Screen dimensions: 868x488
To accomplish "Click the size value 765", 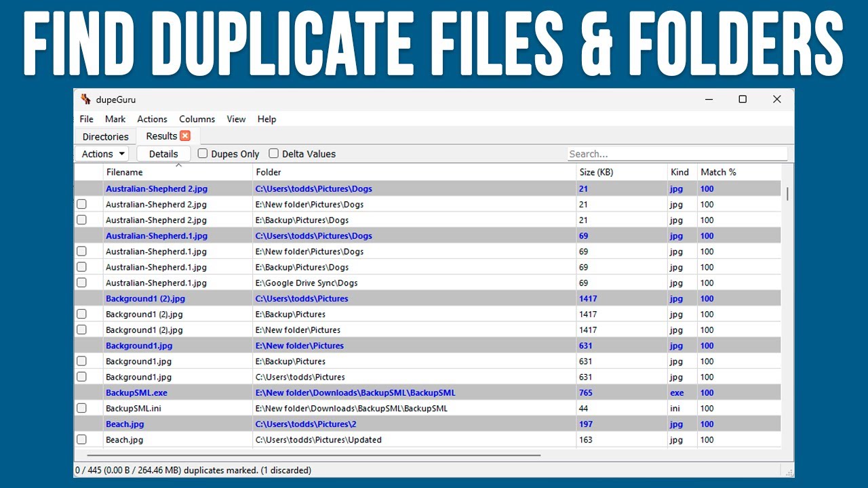I will pos(586,392).
